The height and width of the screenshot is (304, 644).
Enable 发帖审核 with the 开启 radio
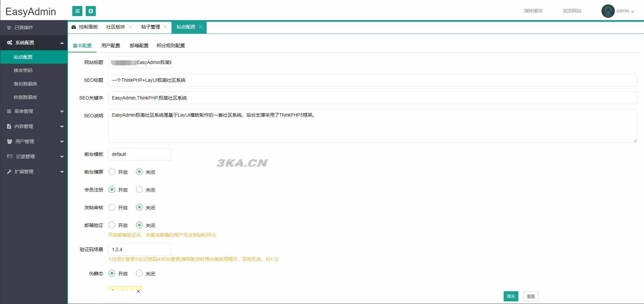click(112, 207)
